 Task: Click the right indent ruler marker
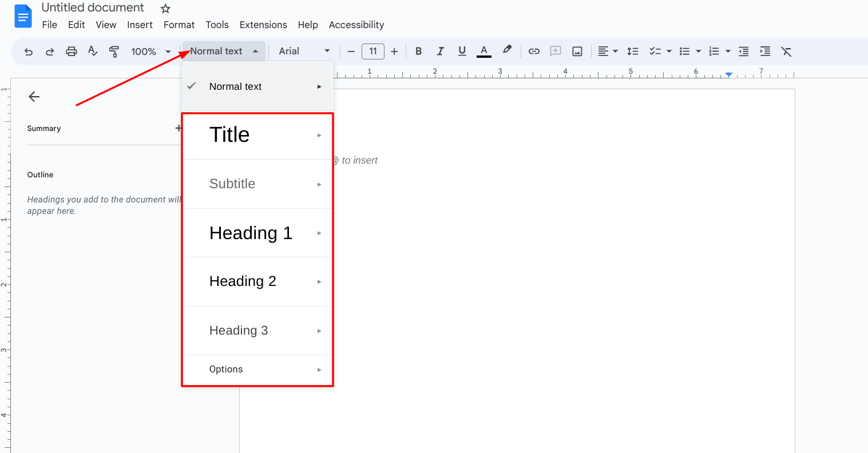tap(728, 74)
